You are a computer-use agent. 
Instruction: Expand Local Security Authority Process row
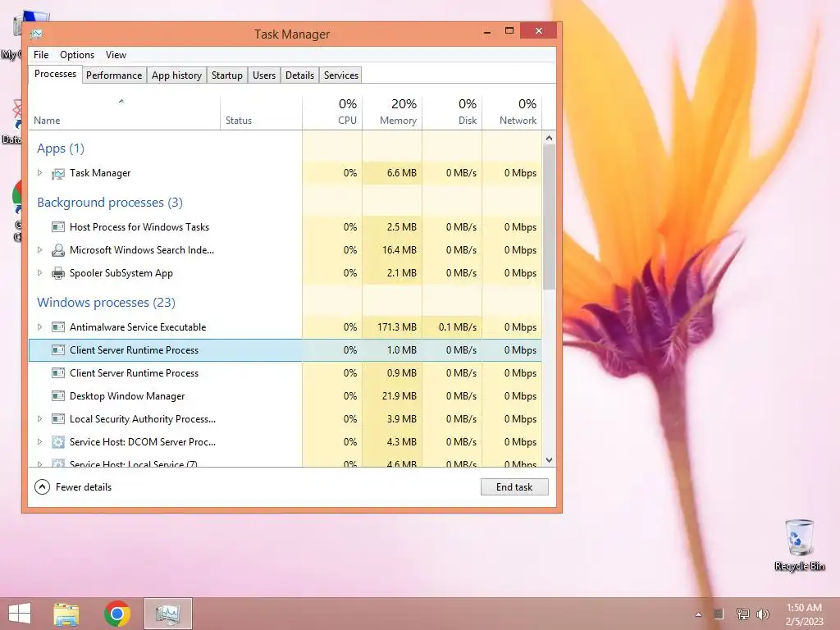[39, 419]
